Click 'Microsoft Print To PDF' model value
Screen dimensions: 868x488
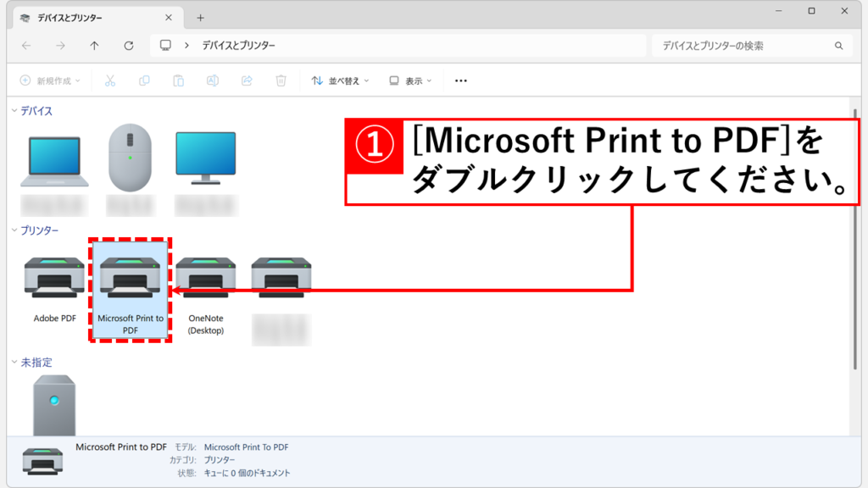point(246,447)
